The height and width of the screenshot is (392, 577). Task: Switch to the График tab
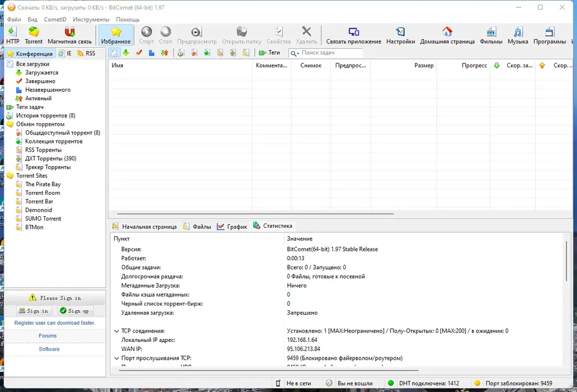(232, 227)
